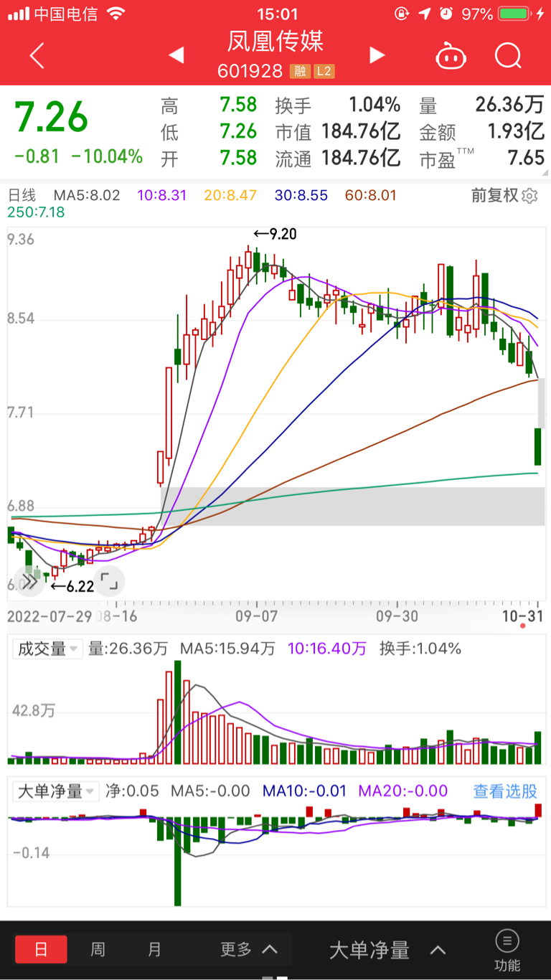Screen dimensions: 551x980
Task: Open chart settings gear next to 前复权
Action: click(530, 196)
